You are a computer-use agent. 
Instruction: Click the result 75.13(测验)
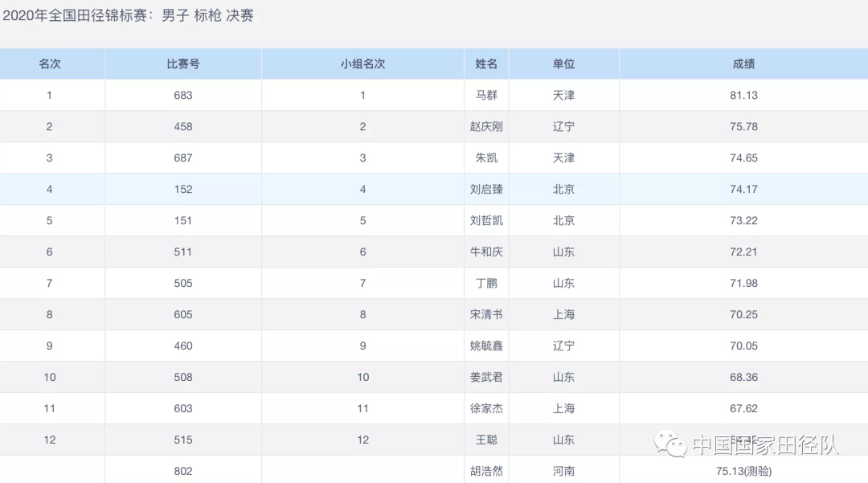743,471
